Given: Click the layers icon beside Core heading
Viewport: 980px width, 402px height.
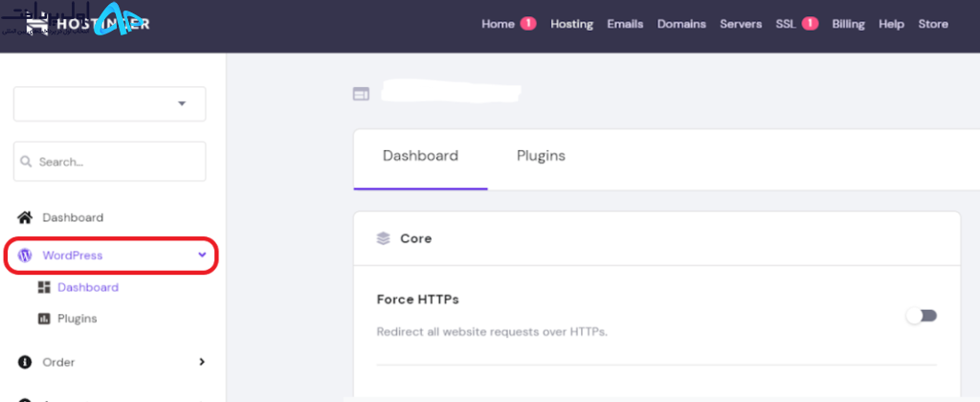Looking at the screenshot, I should tap(383, 239).
